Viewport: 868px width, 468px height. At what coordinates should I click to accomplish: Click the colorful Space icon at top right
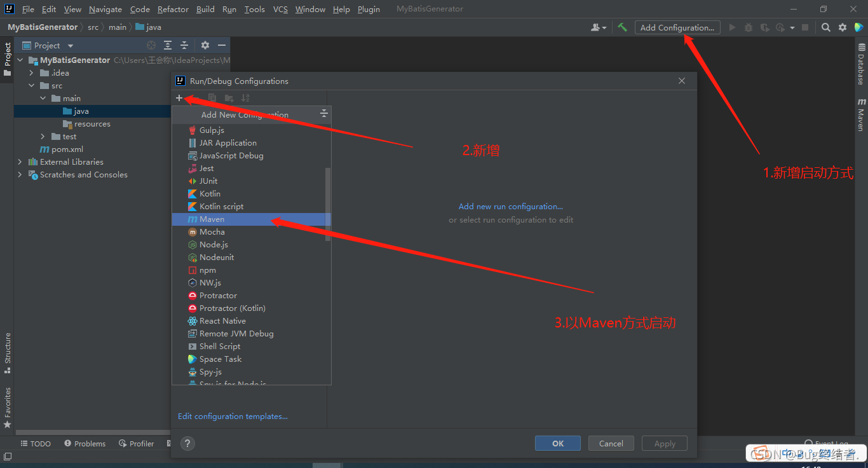859,27
